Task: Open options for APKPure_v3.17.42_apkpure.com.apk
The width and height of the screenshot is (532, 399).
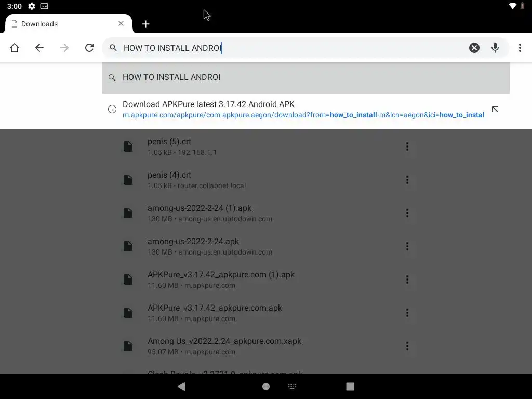Action: pos(407,313)
